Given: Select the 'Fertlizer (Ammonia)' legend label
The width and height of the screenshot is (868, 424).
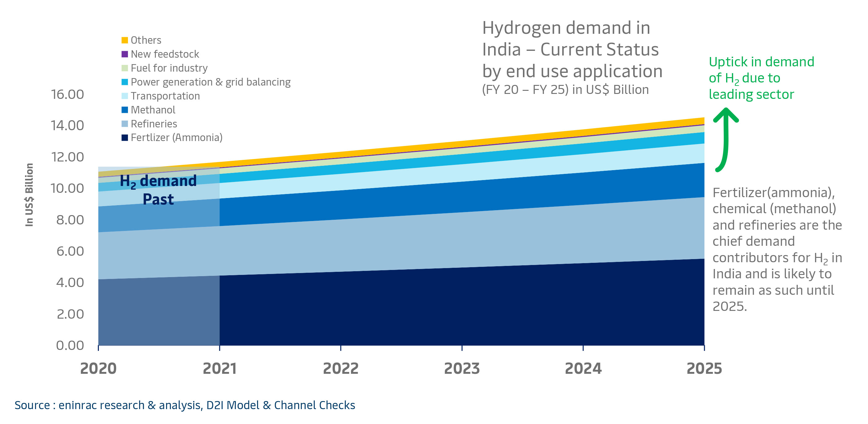Looking at the screenshot, I should coord(177,138).
